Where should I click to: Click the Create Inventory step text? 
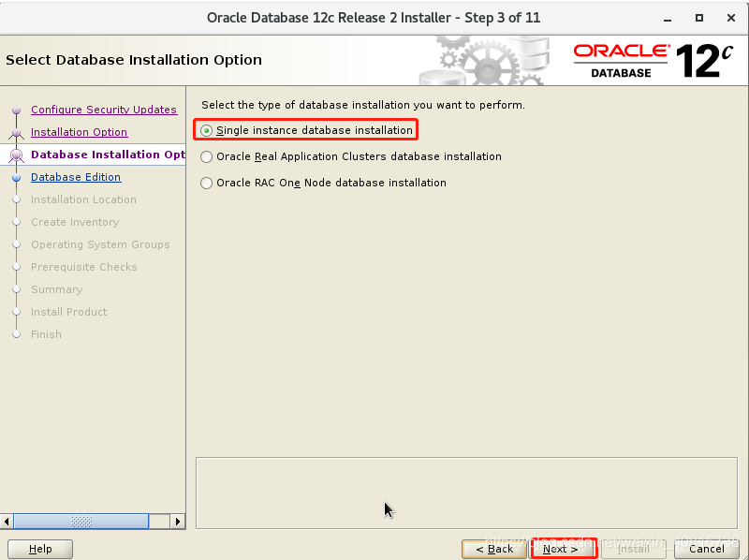tap(75, 222)
